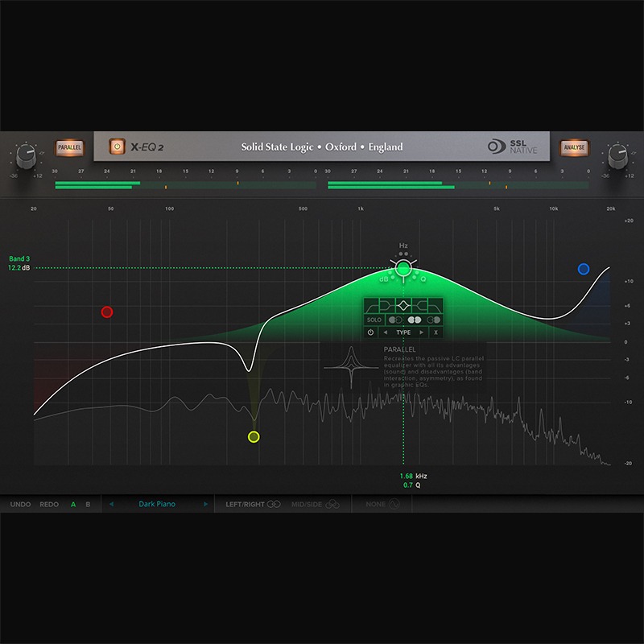Select the yellow band 2 node
Screen dimensions: 644x644
point(254,436)
